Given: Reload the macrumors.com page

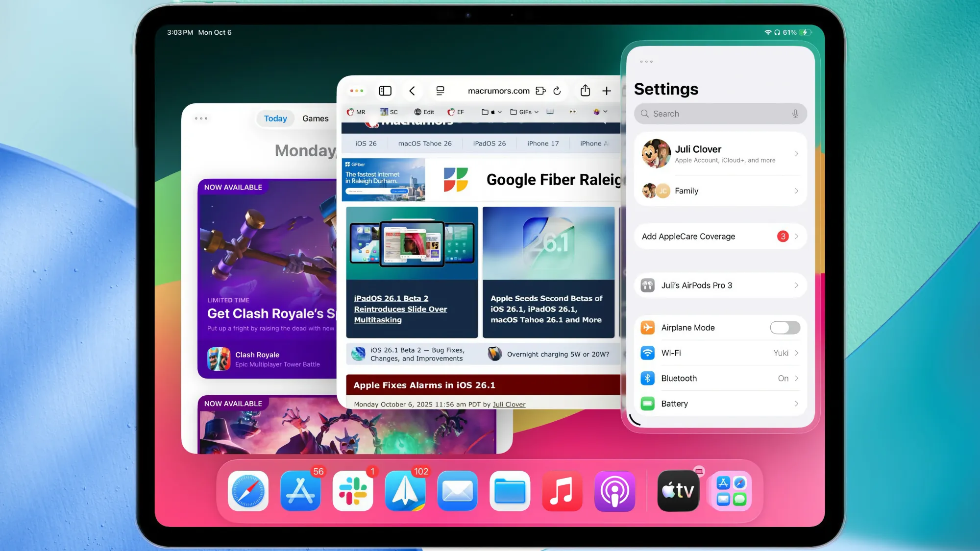Looking at the screenshot, I should 557,91.
